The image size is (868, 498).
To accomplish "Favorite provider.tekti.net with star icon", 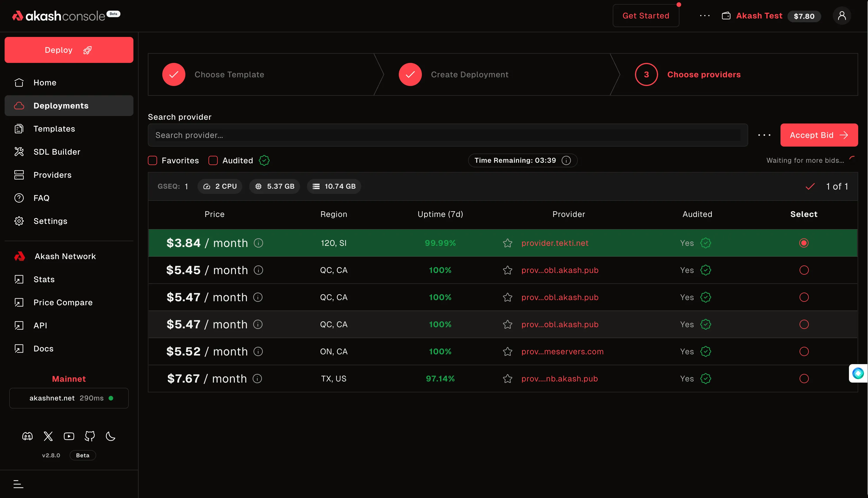I will [507, 243].
